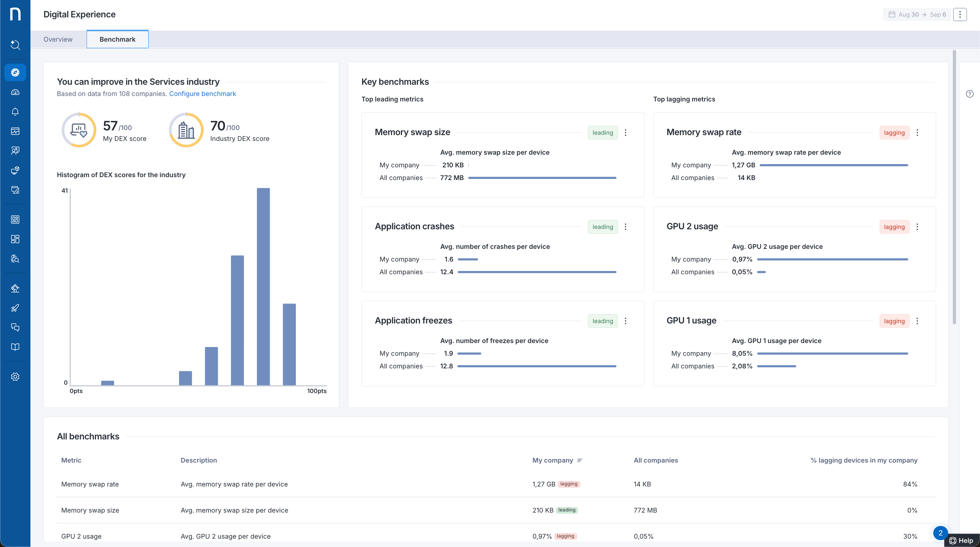980x547 pixels.
Task: Open Application freezes kebab menu
Action: (626, 321)
